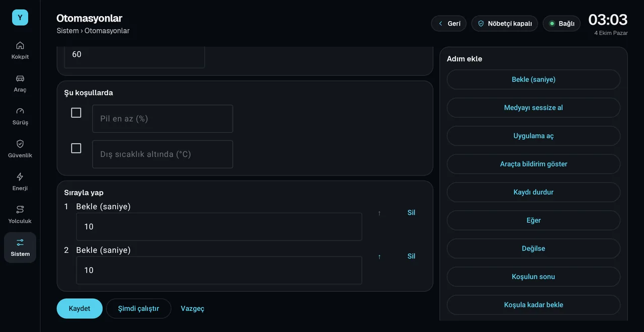644x332 pixels.
Task: Click the Sırayla yap section heading
Action: (x=84, y=193)
